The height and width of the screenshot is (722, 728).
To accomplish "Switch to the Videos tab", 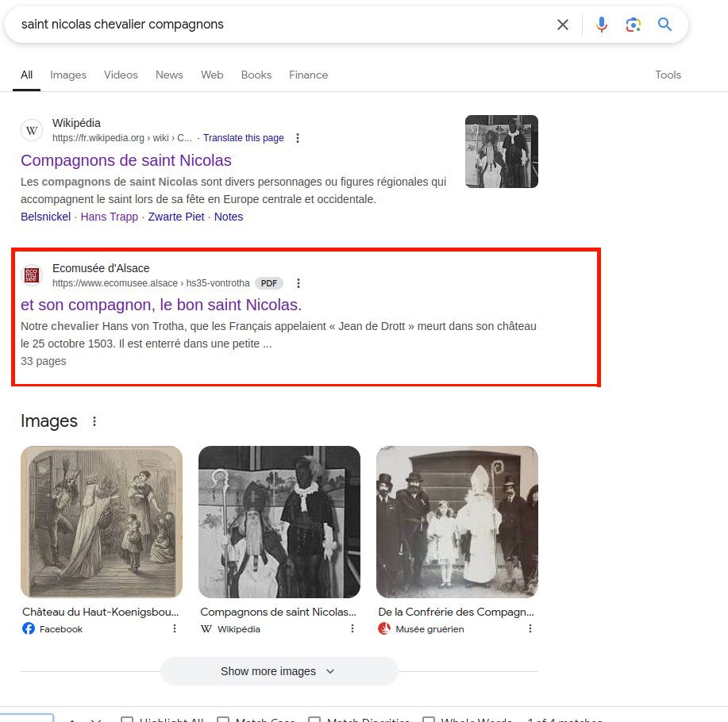I will point(121,75).
